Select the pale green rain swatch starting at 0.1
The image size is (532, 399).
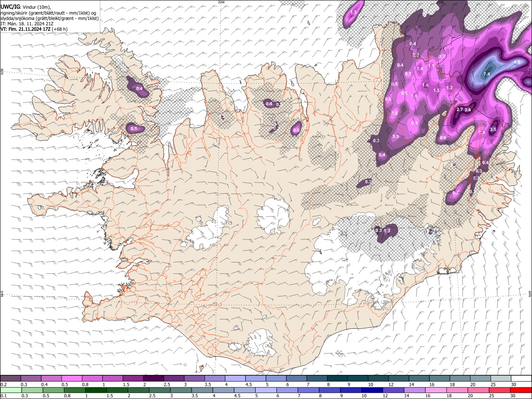point(11,390)
